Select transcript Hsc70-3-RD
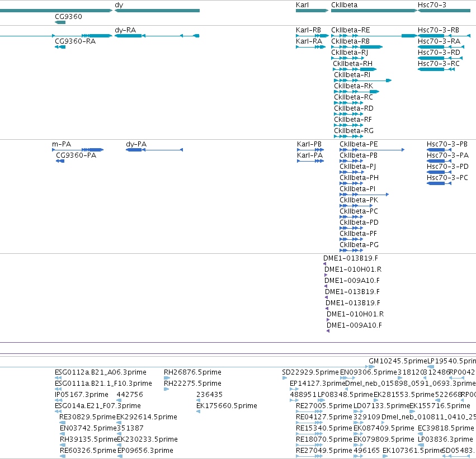476x459 pixels. pos(439,53)
